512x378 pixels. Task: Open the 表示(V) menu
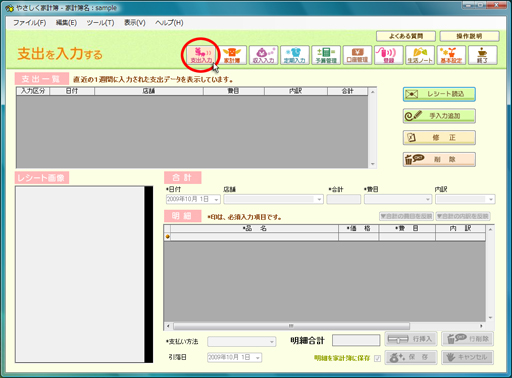[x=135, y=23]
